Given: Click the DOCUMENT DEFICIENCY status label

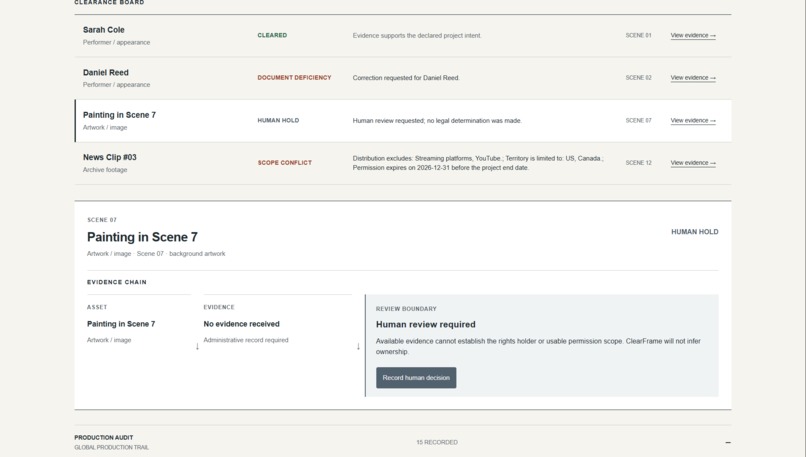Looking at the screenshot, I should coord(294,78).
